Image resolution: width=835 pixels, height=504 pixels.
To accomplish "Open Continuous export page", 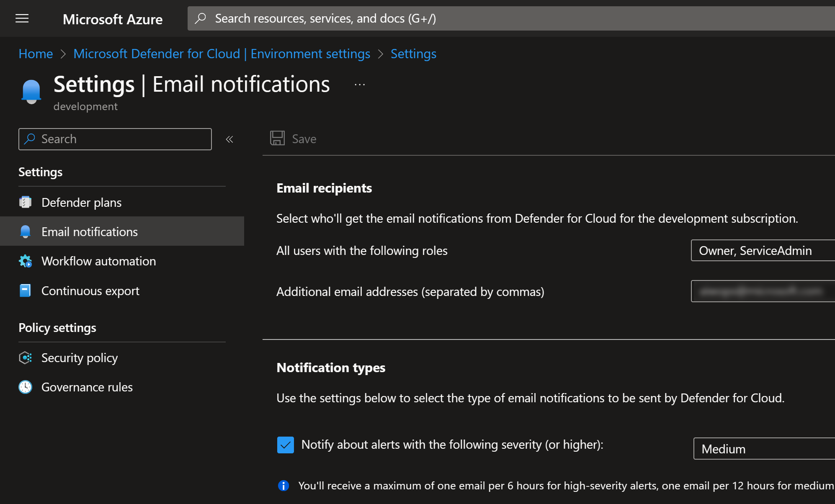I will click(122, 291).
